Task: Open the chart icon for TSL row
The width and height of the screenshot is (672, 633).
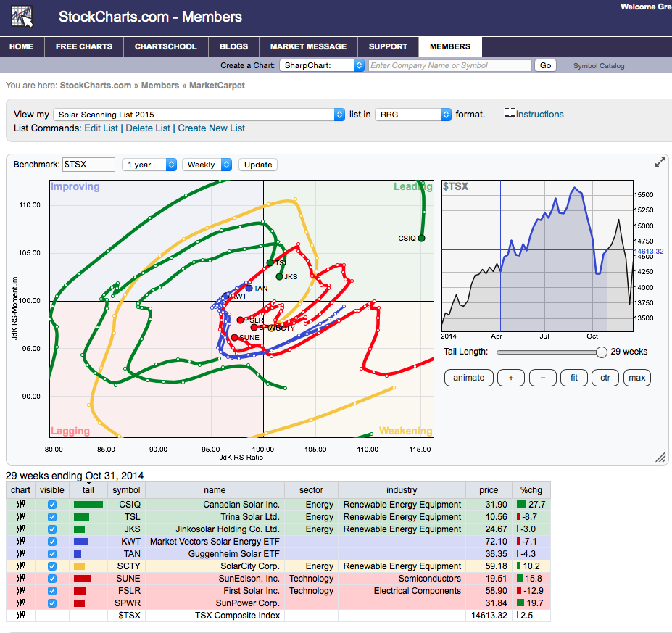Action: [20, 517]
